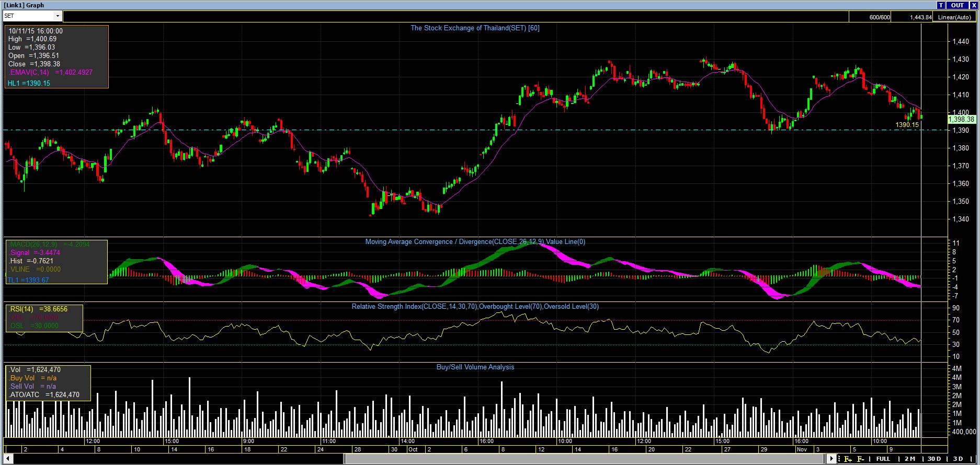Screen dimensions: 980x465
Task: Click the High =1,400.69 readout
Action: coord(32,39)
